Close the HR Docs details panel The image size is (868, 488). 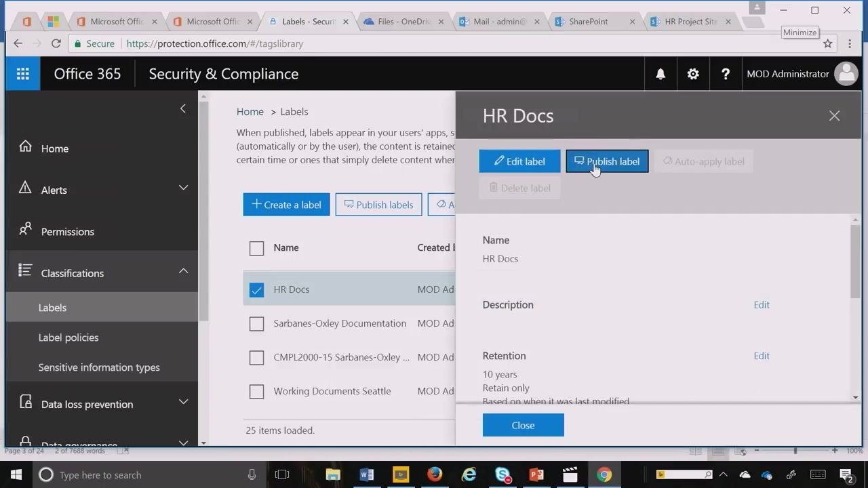[x=834, y=116]
